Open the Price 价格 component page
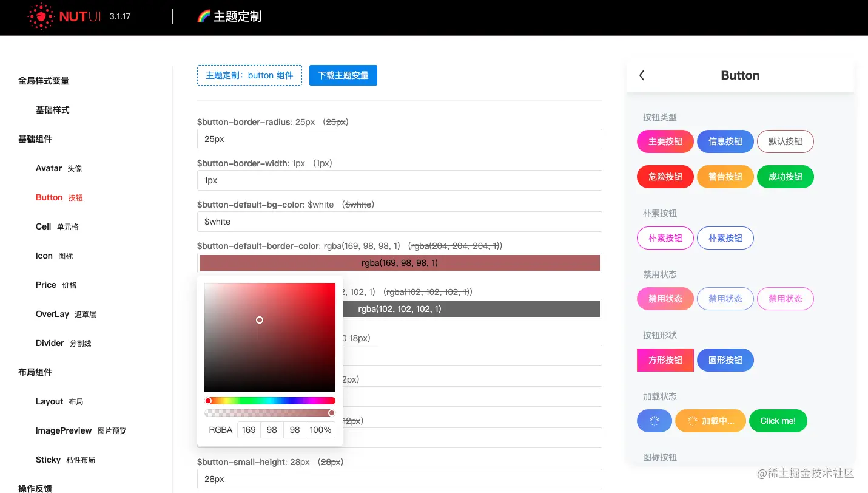Screen dimensions: 868x493 56,285
